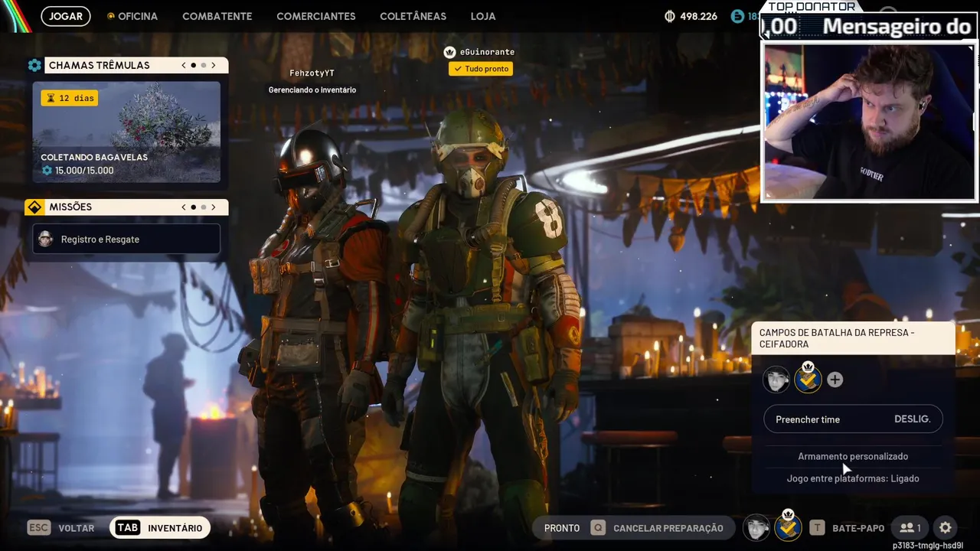Open Bate-papo chat
This screenshot has height=551, width=980.
(x=858, y=528)
